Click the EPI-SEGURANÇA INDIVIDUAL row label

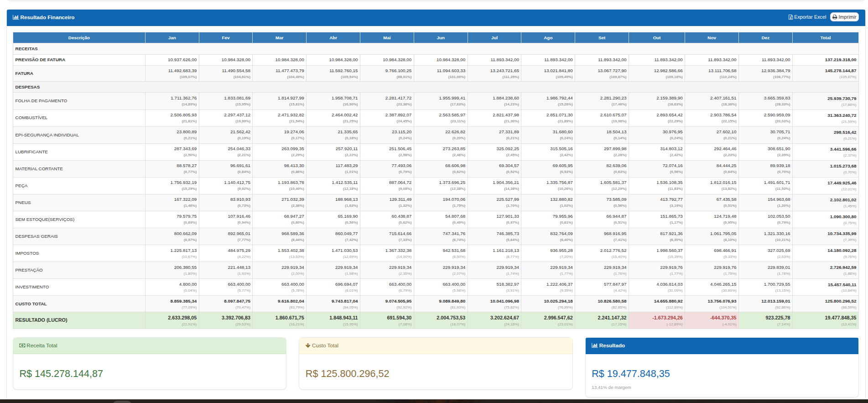[x=47, y=135]
